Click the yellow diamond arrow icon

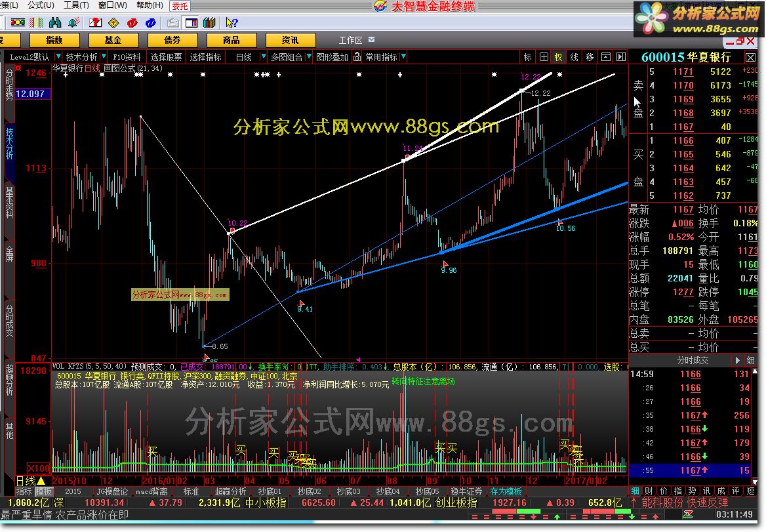pos(114,22)
